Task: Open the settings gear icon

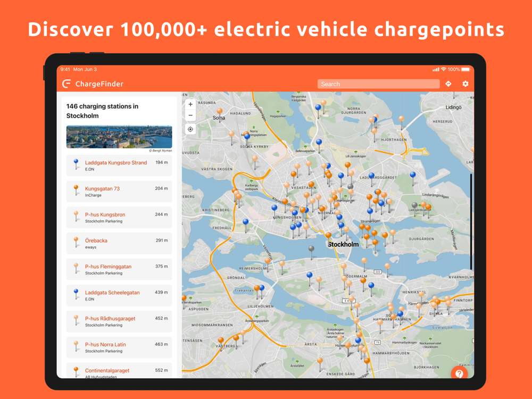Action: (465, 84)
